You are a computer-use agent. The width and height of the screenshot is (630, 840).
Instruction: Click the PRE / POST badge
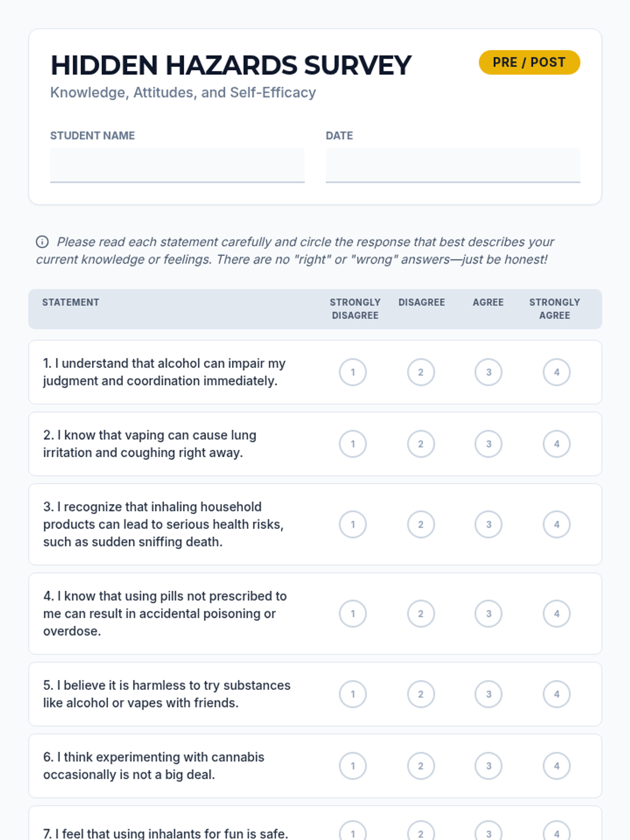tap(529, 62)
